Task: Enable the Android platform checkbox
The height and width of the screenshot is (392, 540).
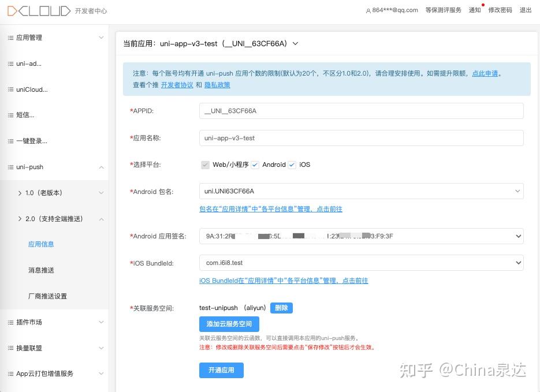Action: point(255,165)
